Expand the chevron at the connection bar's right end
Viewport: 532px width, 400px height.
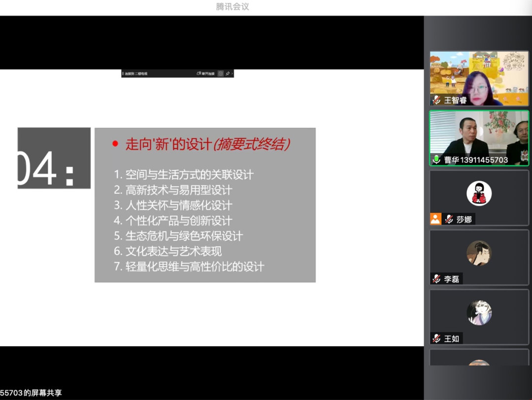(x=233, y=73)
